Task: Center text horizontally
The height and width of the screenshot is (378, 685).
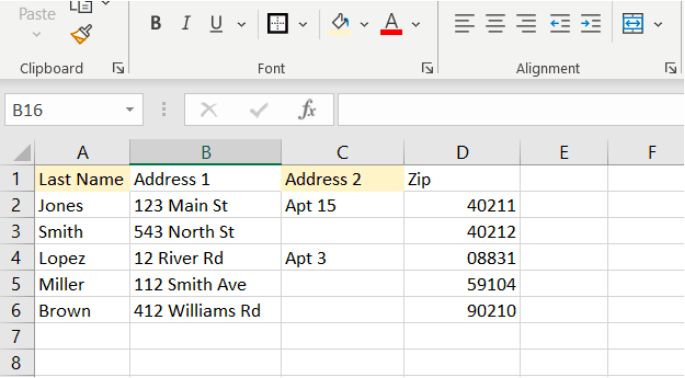Action: (495, 23)
